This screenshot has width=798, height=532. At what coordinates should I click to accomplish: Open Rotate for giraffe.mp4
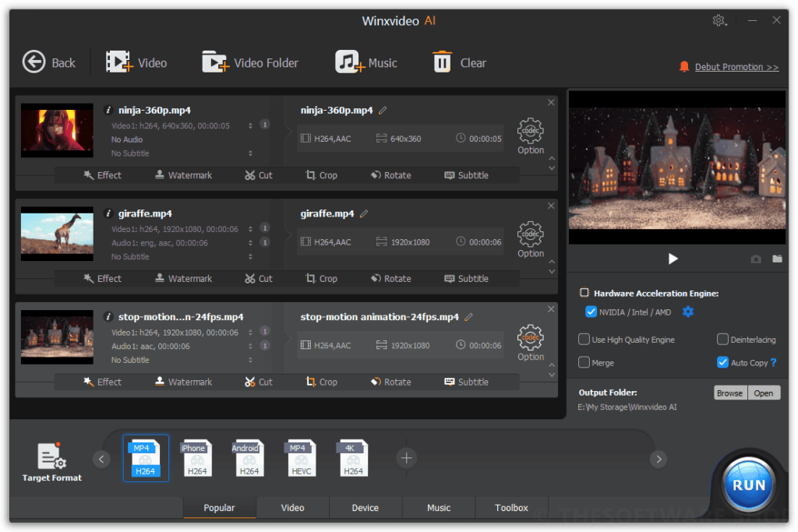pyautogui.click(x=391, y=278)
